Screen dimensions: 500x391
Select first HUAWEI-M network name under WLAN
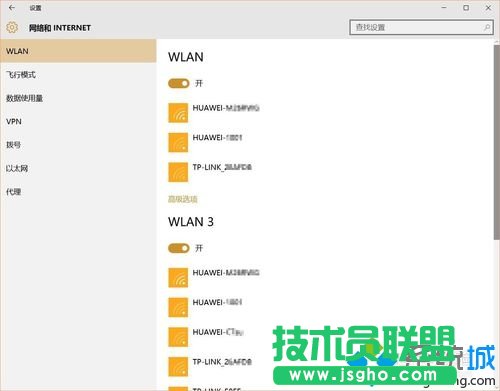[x=226, y=108]
